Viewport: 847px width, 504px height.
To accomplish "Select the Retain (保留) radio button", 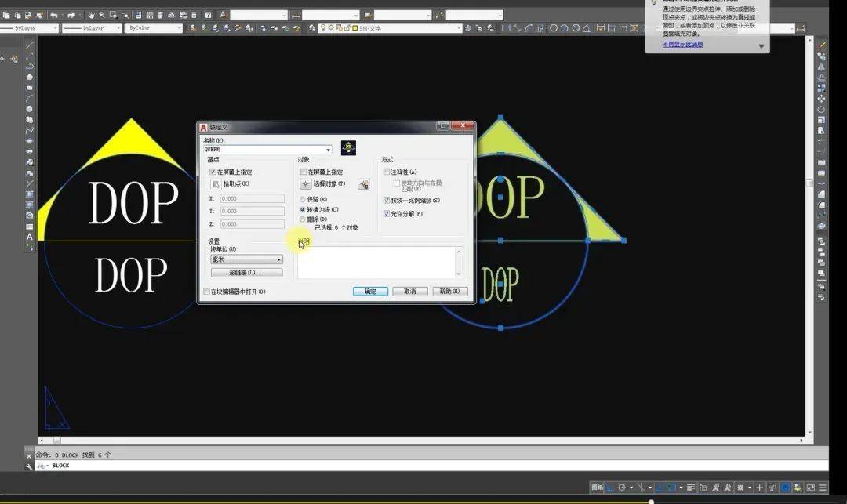I will point(303,200).
